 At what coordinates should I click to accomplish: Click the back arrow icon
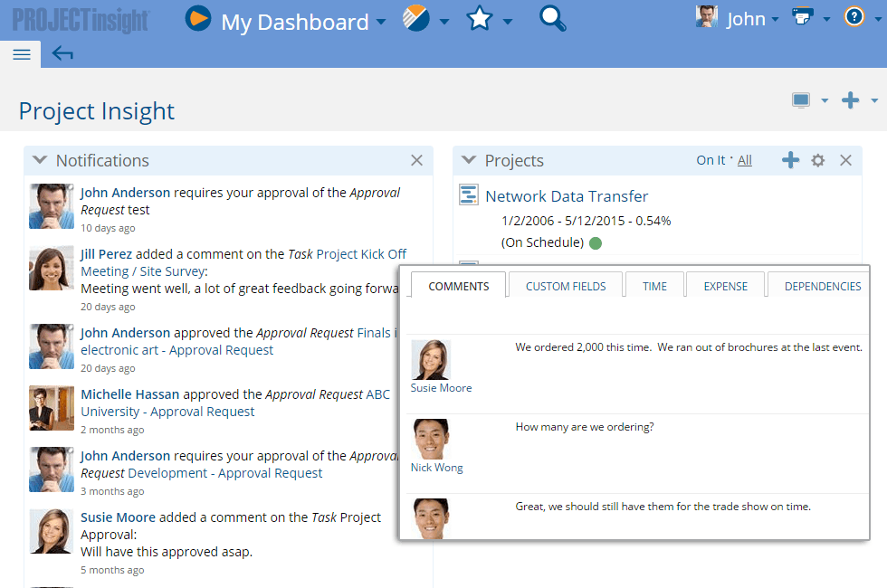(62, 53)
